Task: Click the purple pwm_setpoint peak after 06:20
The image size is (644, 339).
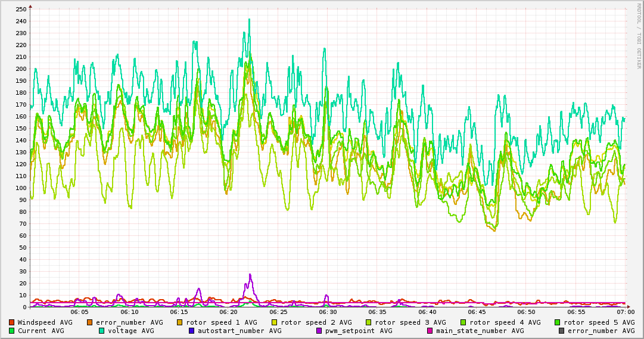Action: (x=250, y=275)
